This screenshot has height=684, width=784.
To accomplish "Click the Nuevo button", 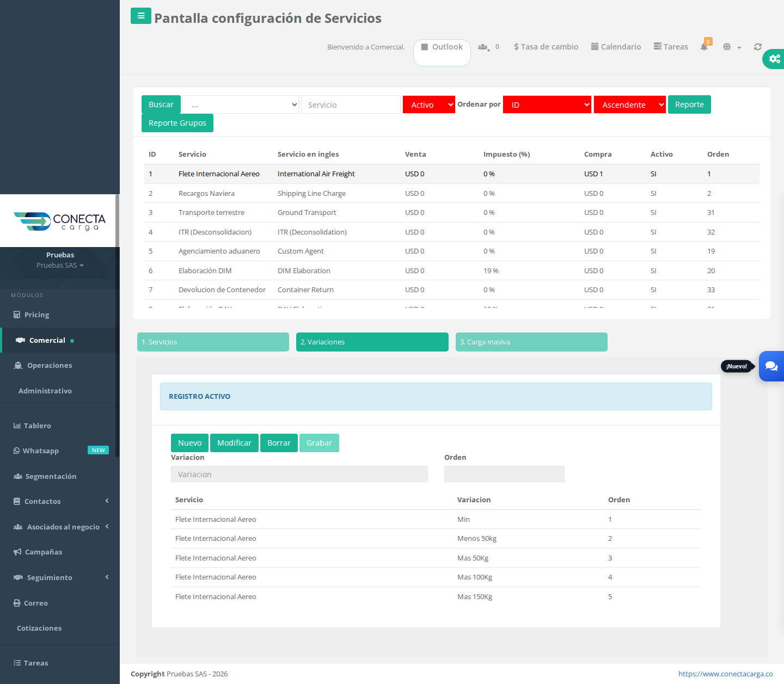I will (x=190, y=443).
